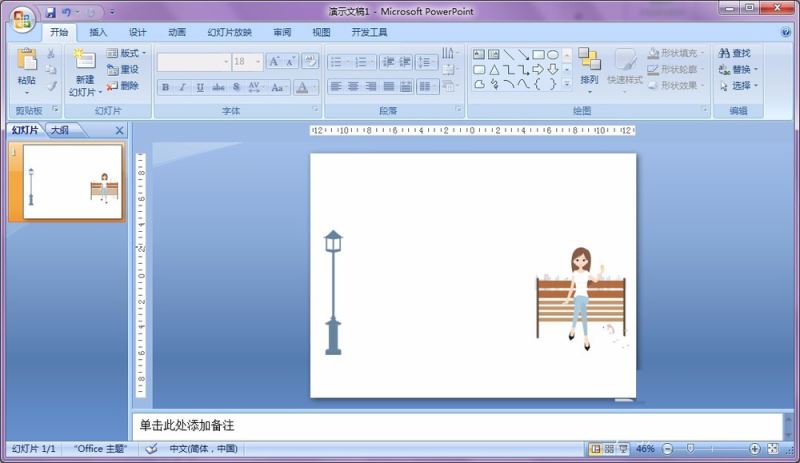Click the spell check icon in status bar
The width and height of the screenshot is (800, 463).
click(152, 449)
